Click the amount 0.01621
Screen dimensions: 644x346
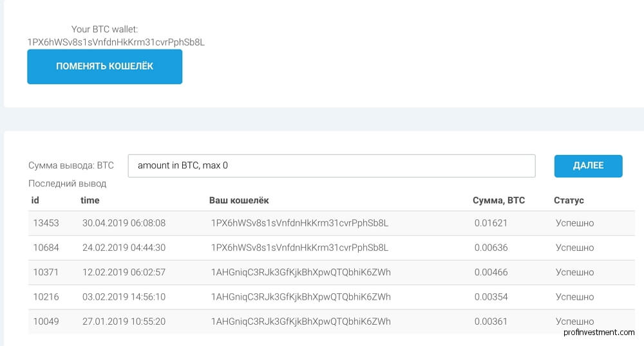(x=491, y=223)
